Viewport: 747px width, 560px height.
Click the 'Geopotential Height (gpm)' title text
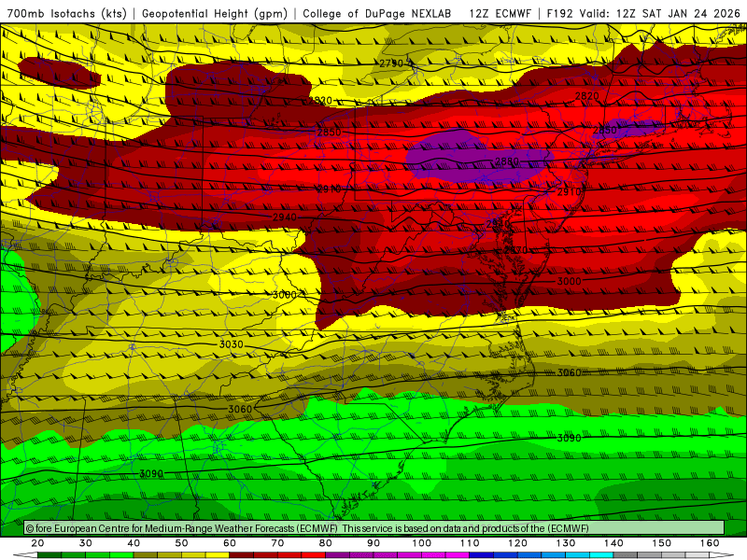215,13
